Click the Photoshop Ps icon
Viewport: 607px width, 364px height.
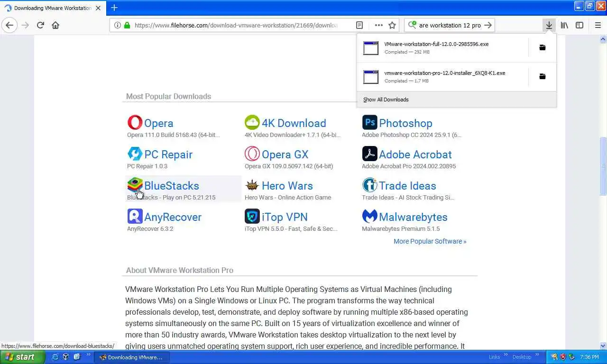(x=369, y=122)
